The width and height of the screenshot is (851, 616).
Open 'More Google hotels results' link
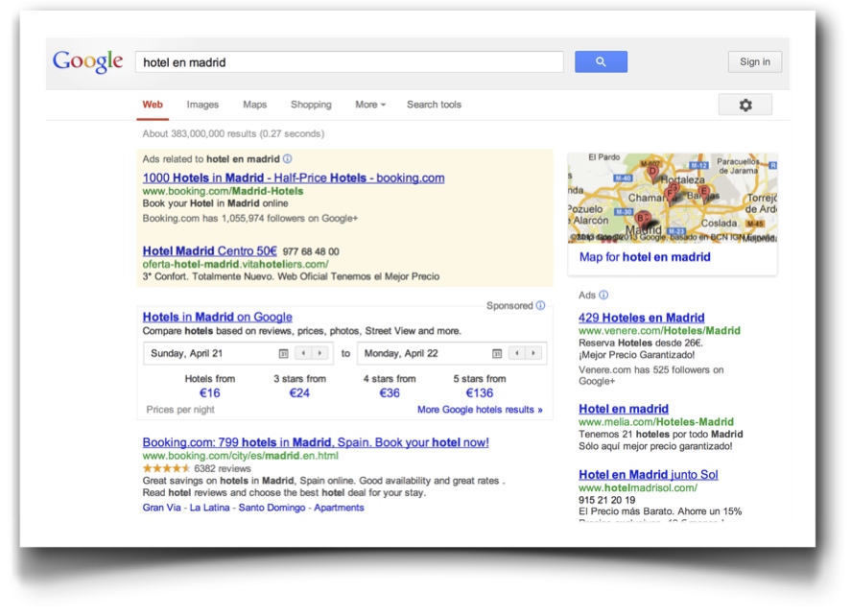(x=480, y=410)
